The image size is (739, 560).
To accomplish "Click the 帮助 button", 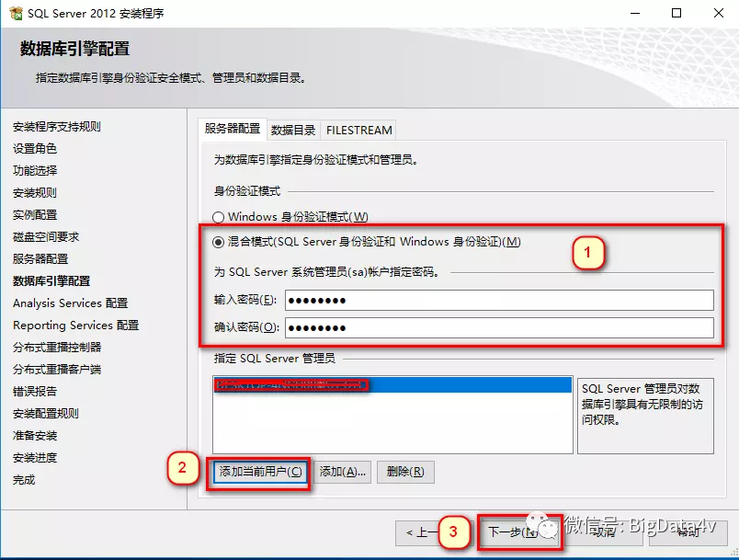I will (688, 532).
